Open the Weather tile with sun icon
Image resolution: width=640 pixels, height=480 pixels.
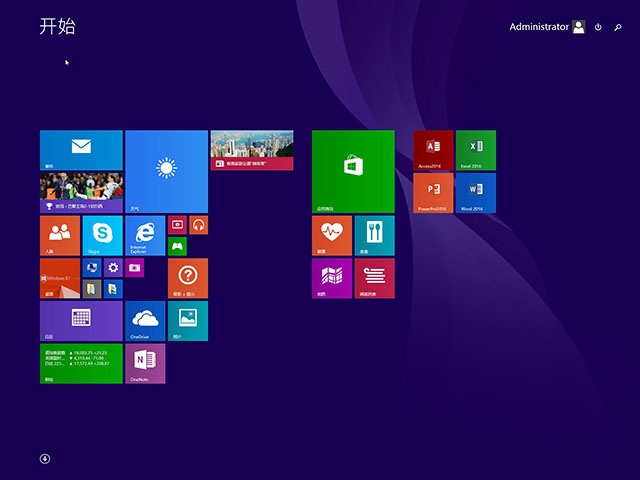pyautogui.click(x=167, y=171)
